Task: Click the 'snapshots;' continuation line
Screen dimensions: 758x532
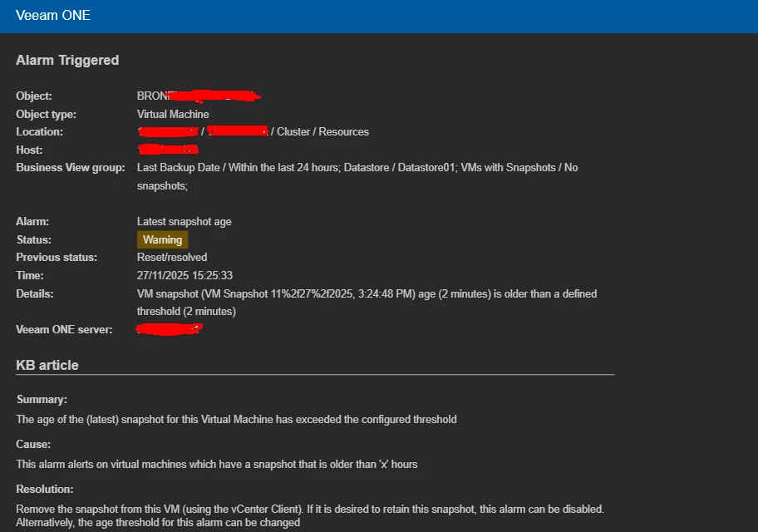Action: [x=162, y=185]
